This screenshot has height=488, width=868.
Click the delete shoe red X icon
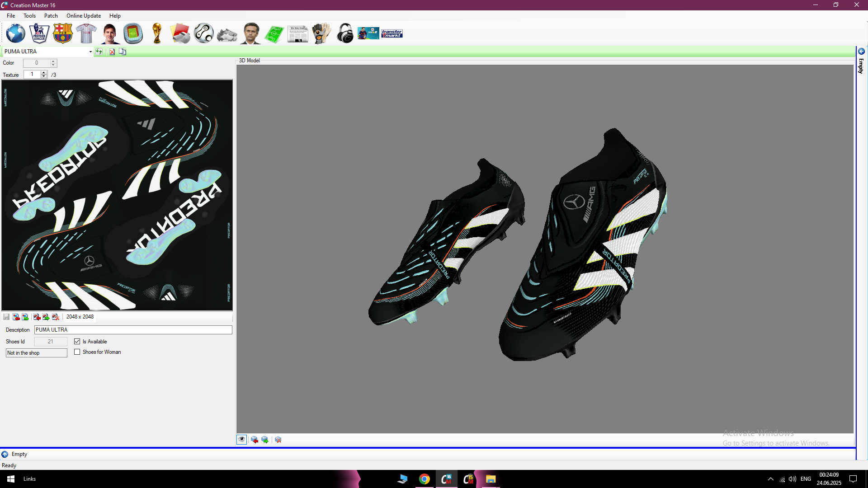(112, 52)
